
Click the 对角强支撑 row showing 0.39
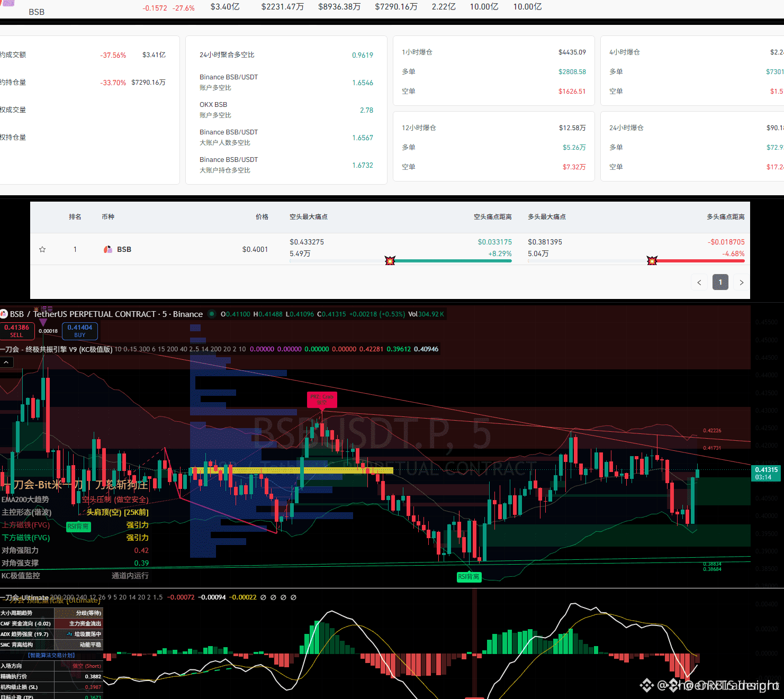pos(75,563)
